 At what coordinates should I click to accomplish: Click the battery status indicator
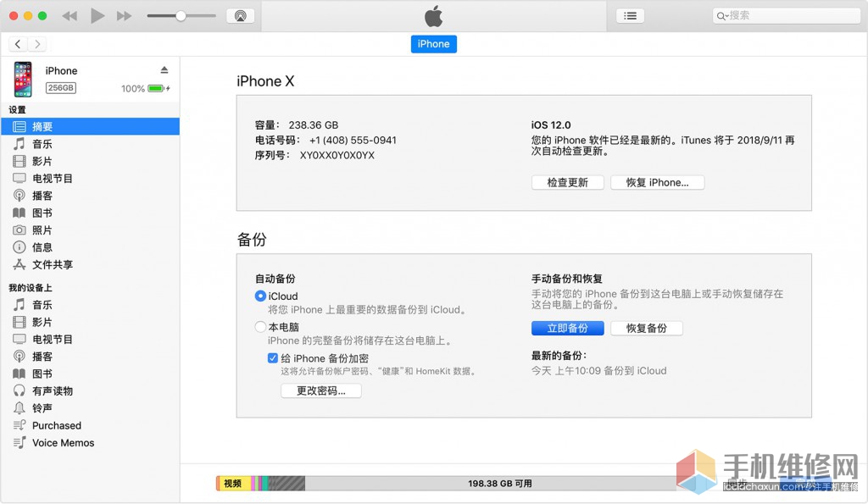pyautogui.click(x=157, y=89)
